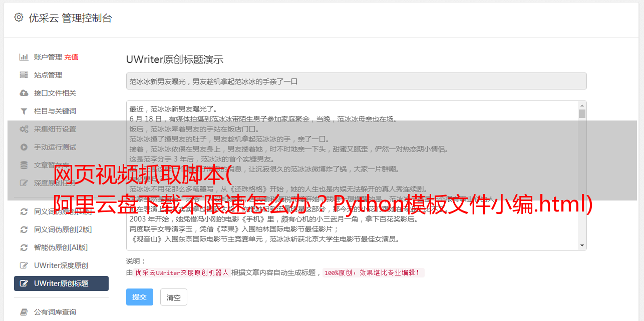Viewport: 644px width, 321px height.
Task: Open 同义词伪原创[2版] in the sidebar
Action: (63, 229)
